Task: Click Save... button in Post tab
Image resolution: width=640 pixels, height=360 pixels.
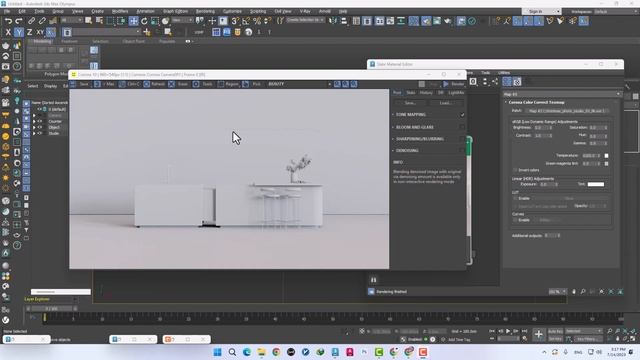Action: coord(410,103)
